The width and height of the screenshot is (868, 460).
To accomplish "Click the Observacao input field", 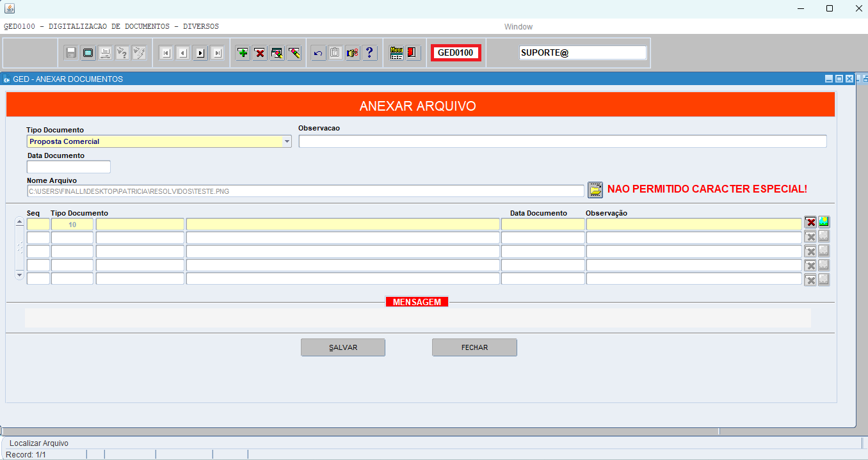I will [563, 141].
